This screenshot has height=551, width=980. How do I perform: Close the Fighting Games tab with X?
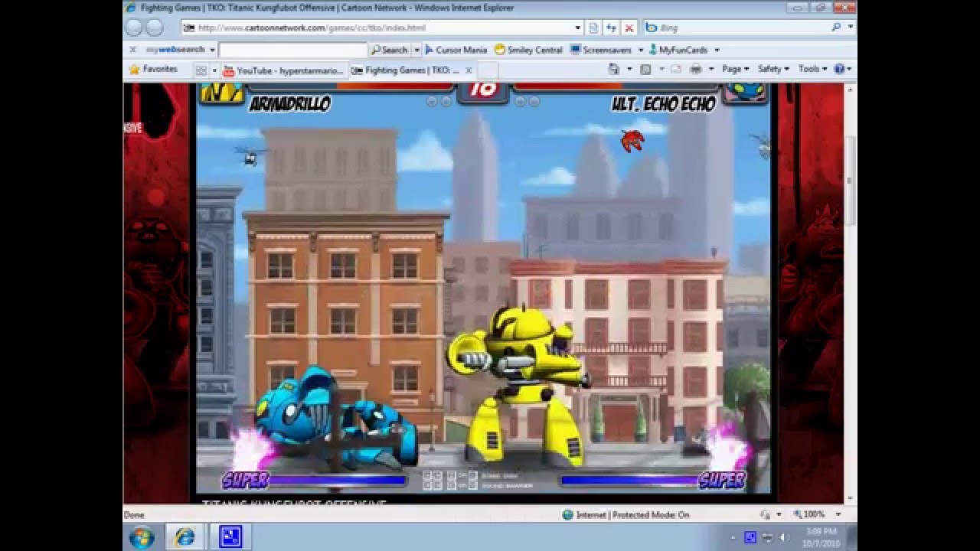point(469,70)
